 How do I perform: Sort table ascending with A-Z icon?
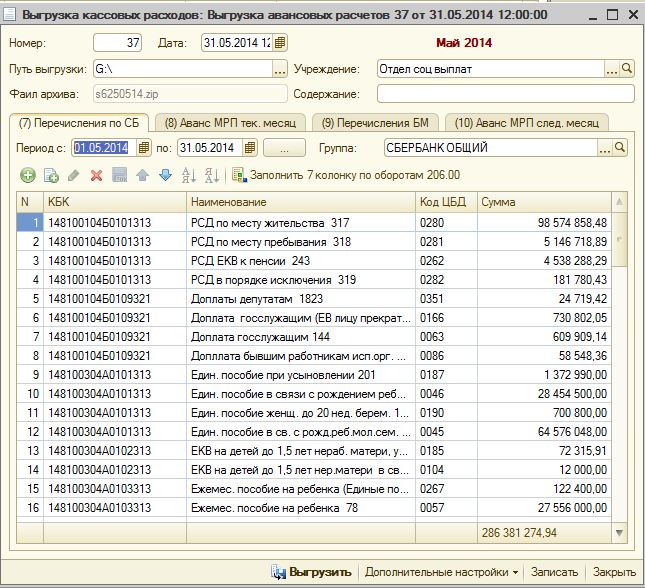189,175
